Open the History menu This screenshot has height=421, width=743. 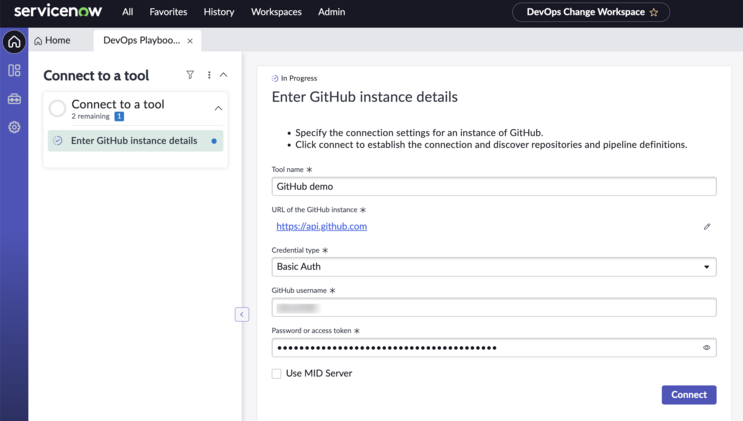219,12
